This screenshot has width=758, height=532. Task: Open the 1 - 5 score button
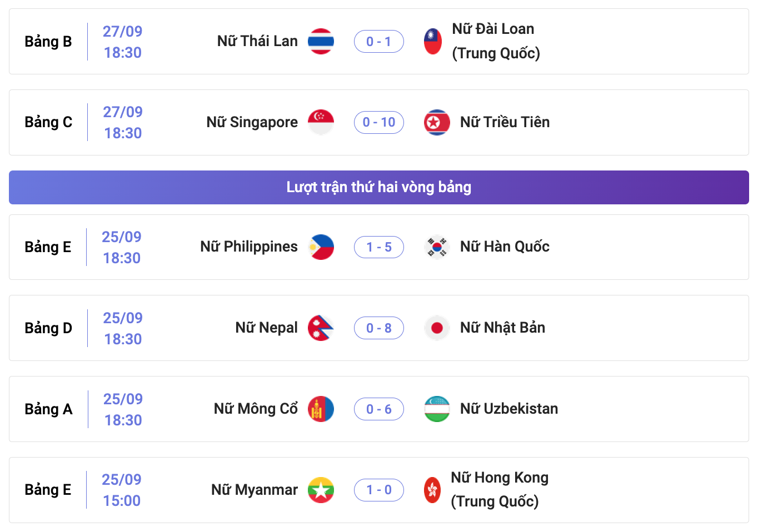tap(379, 247)
